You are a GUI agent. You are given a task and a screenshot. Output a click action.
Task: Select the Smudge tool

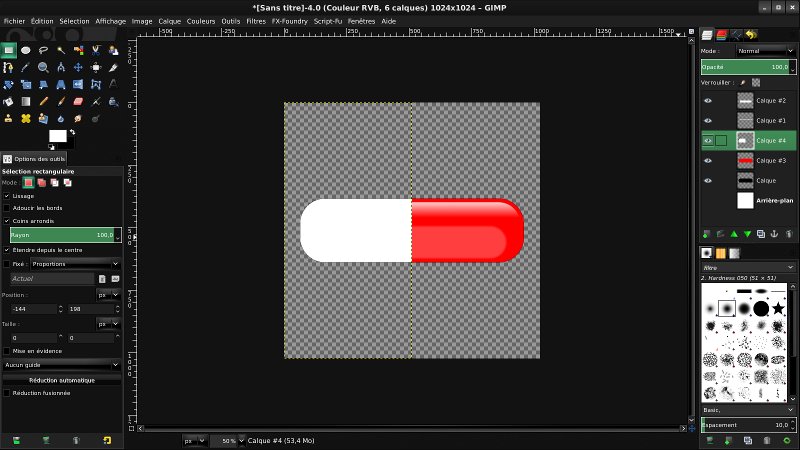pos(78,119)
